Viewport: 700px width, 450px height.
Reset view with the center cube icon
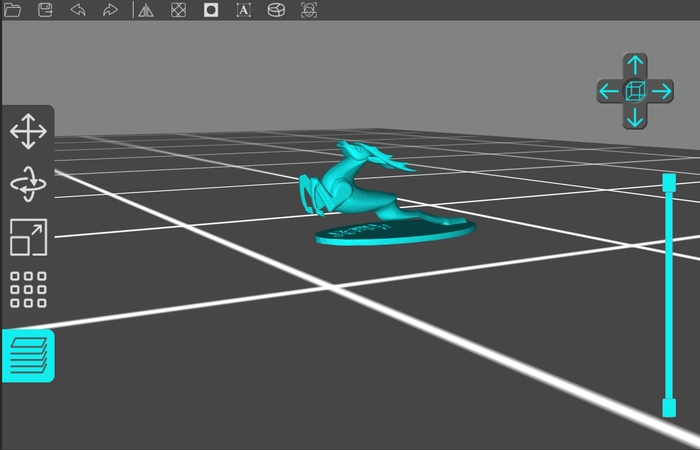(x=635, y=92)
